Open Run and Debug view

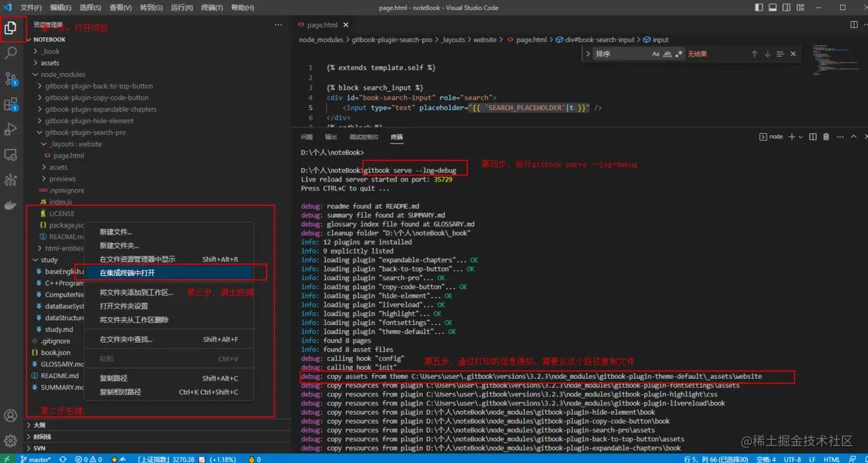10,130
